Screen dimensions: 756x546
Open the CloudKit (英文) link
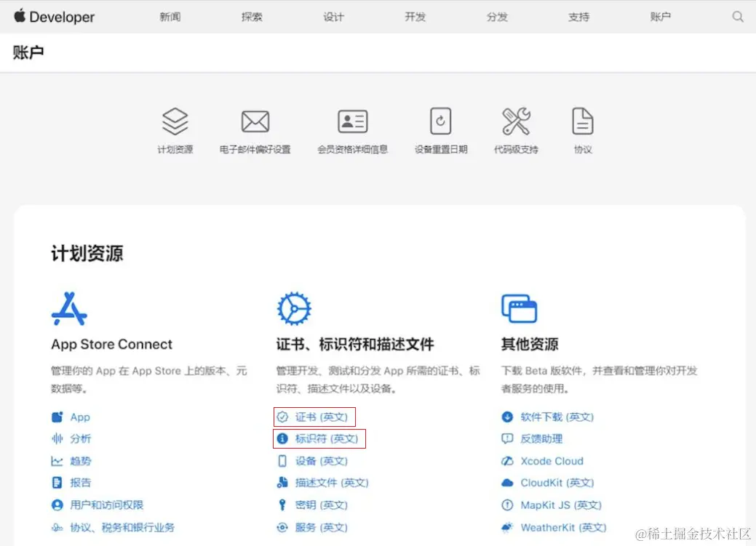tap(557, 483)
